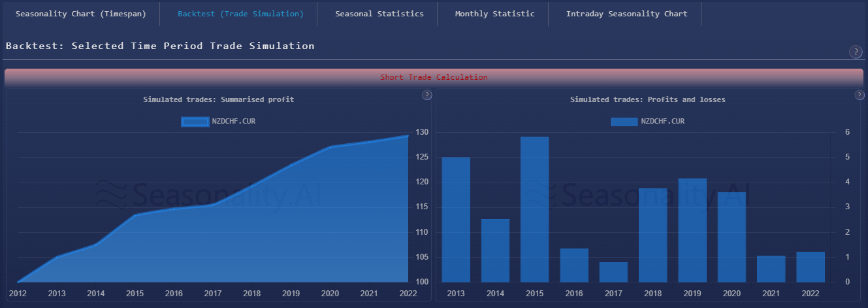Viewport: 868px width, 308px height.
Task: Click the Short Trade Calculation bar
Action: point(434,77)
